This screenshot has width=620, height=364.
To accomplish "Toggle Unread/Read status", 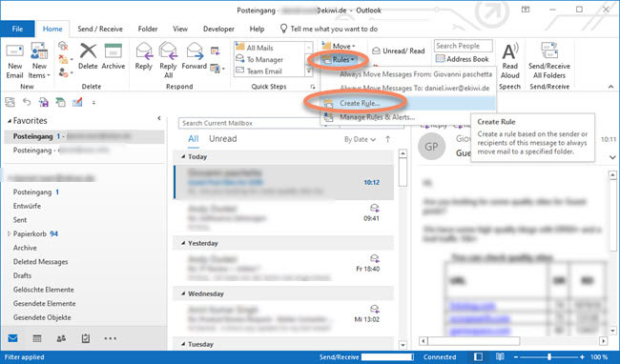I will pos(399,51).
